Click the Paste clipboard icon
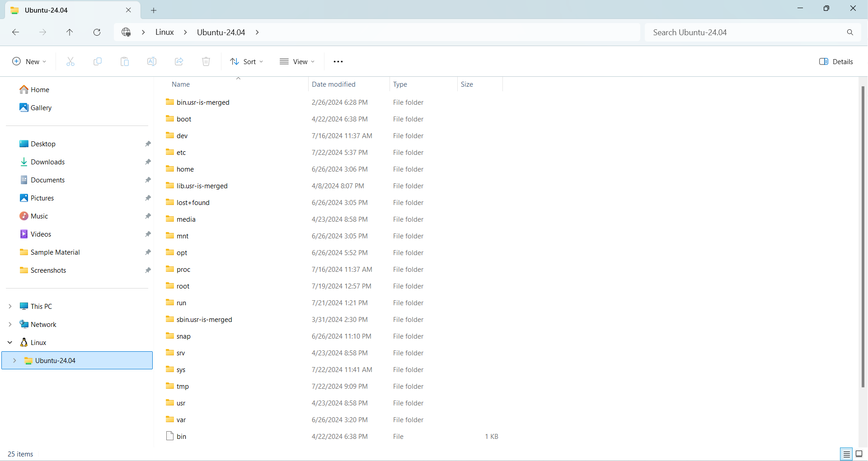 point(125,61)
